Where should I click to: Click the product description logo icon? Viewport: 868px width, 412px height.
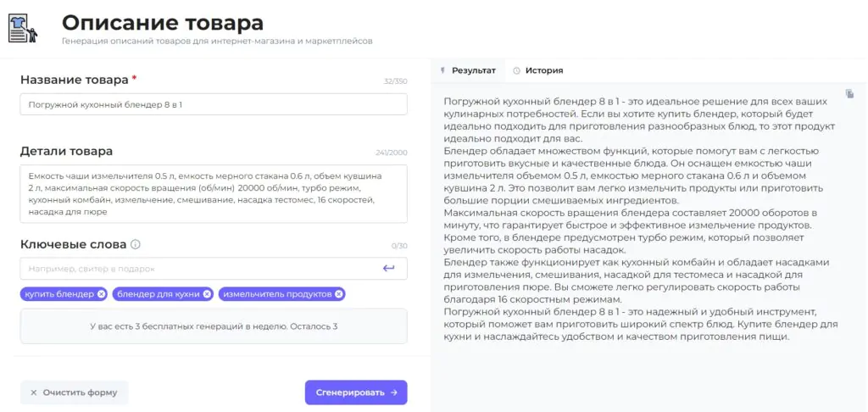point(23,28)
